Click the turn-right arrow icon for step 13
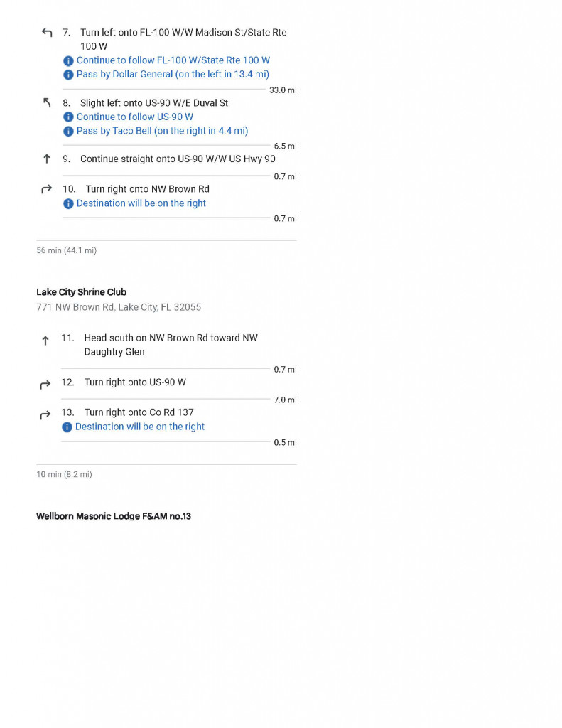Screen dimensions: 562x728 (45, 414)
